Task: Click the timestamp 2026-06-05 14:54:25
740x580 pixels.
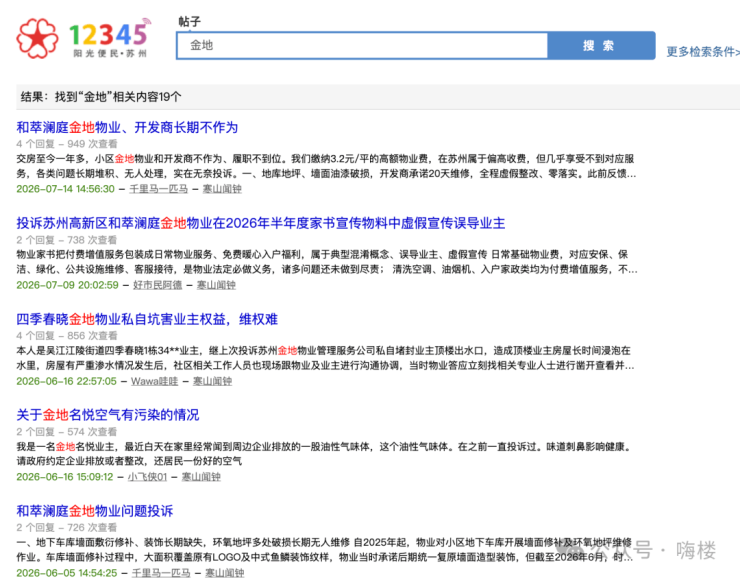Action: tap(67, 573)
